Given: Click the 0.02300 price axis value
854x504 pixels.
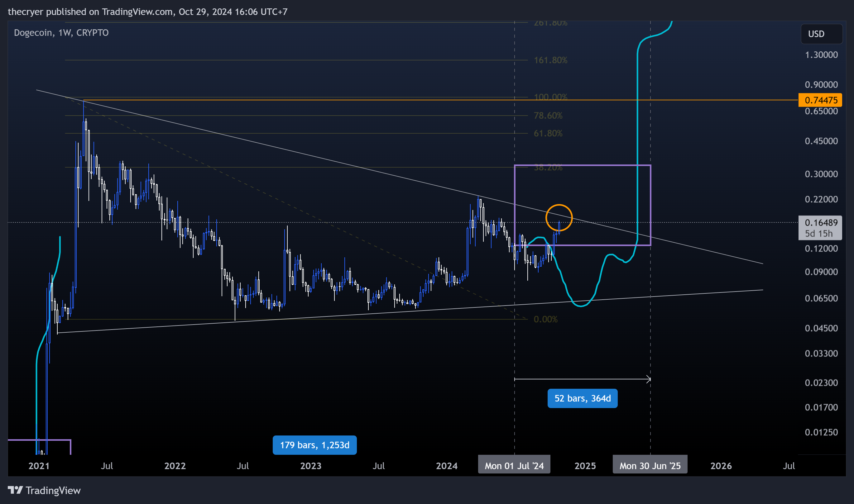Looking at the screenshot, I should pos(821,383).
